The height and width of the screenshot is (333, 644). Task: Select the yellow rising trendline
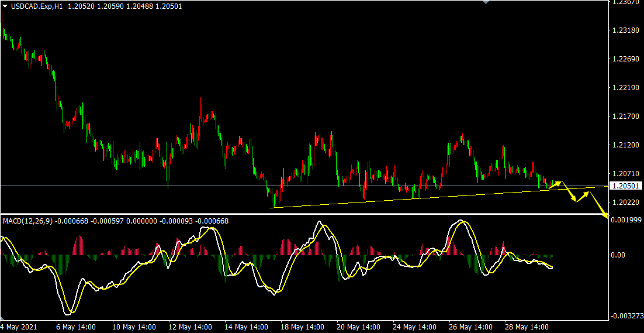pos(409,198)
